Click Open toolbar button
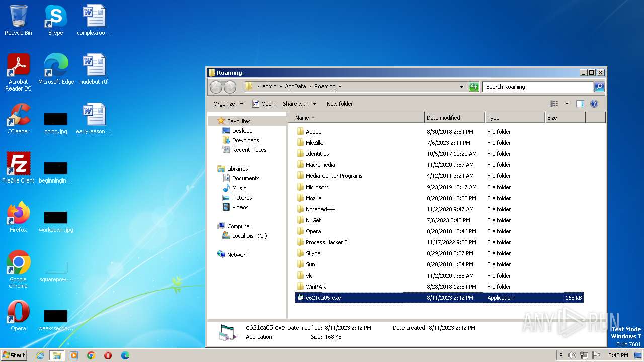The height and width of the screenshot is (362, 644). [263, 104]
